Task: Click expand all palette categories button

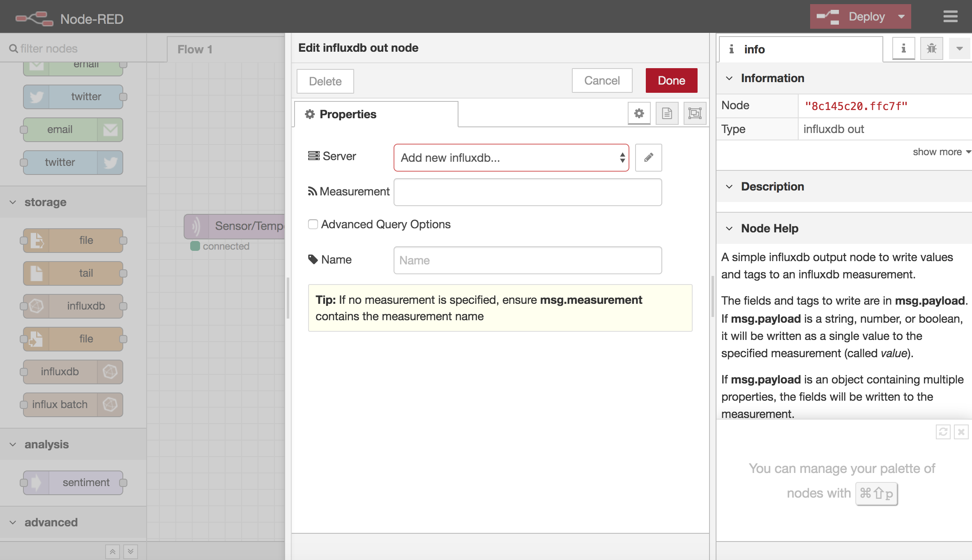Action: 131,551
